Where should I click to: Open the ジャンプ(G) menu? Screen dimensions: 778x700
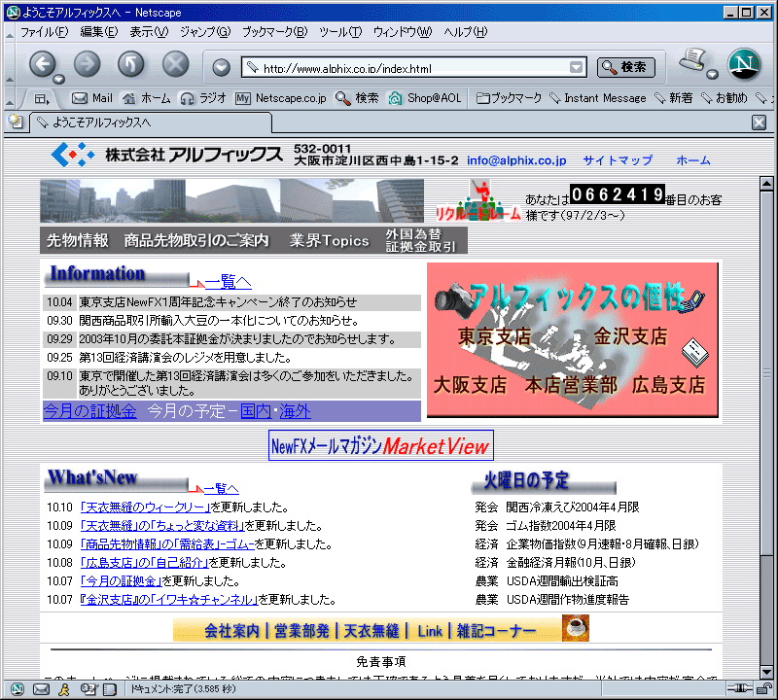point(205,32)
